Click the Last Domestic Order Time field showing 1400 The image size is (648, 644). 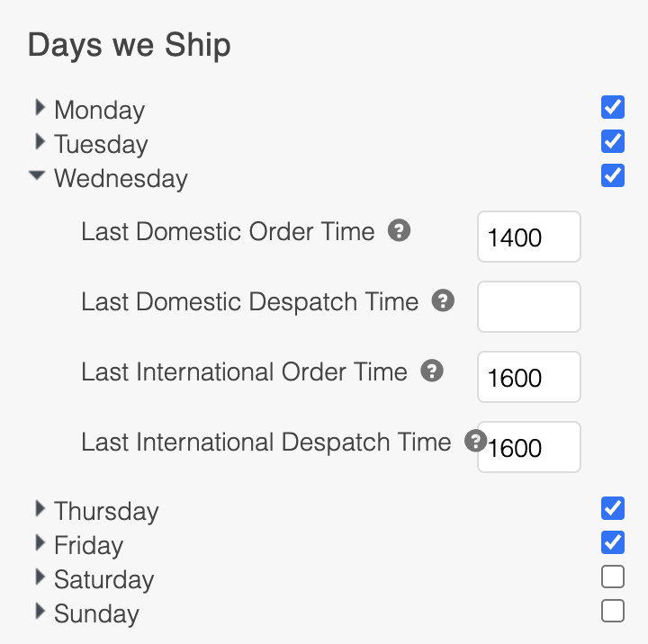point(529,237)
